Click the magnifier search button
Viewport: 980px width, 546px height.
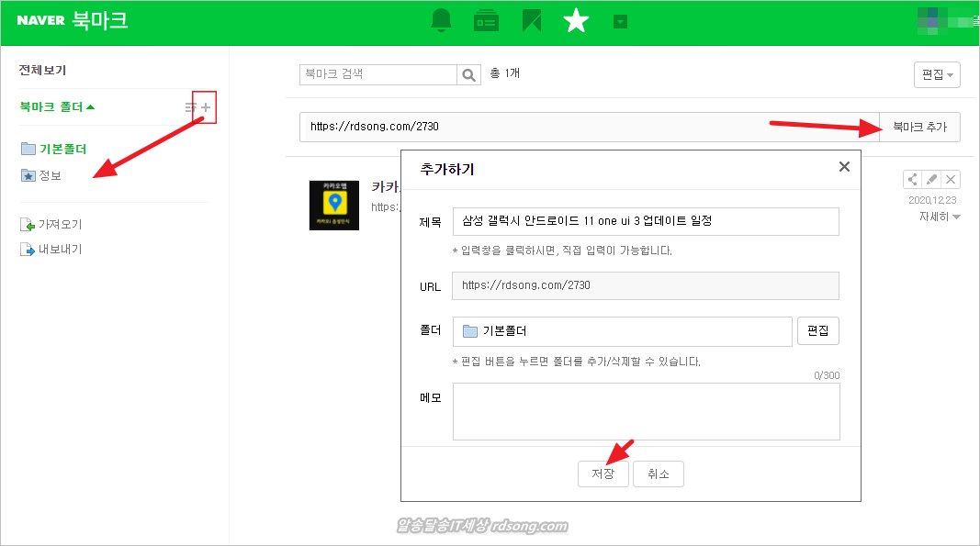[x=469, y=74]
